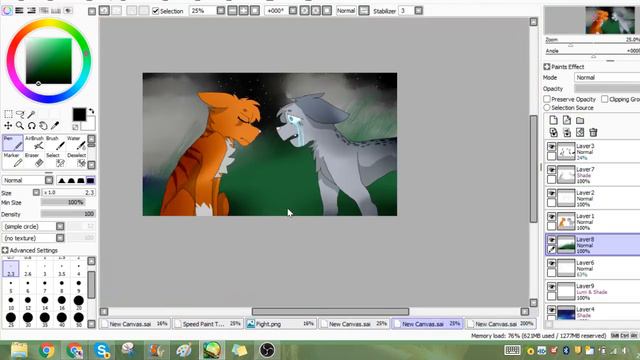Hide Layer1 with its eye icon
The height and width of the screenshot is (360, 640).
[551, 216]
